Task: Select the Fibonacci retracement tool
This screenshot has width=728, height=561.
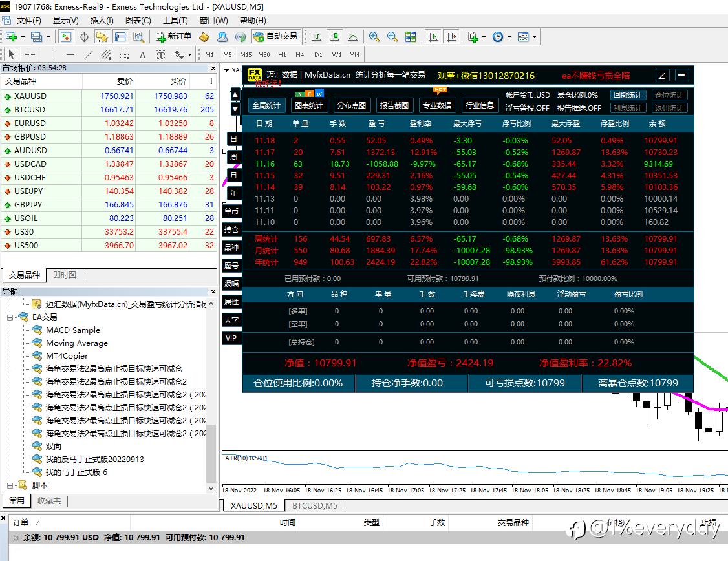Action: [124, 55]
